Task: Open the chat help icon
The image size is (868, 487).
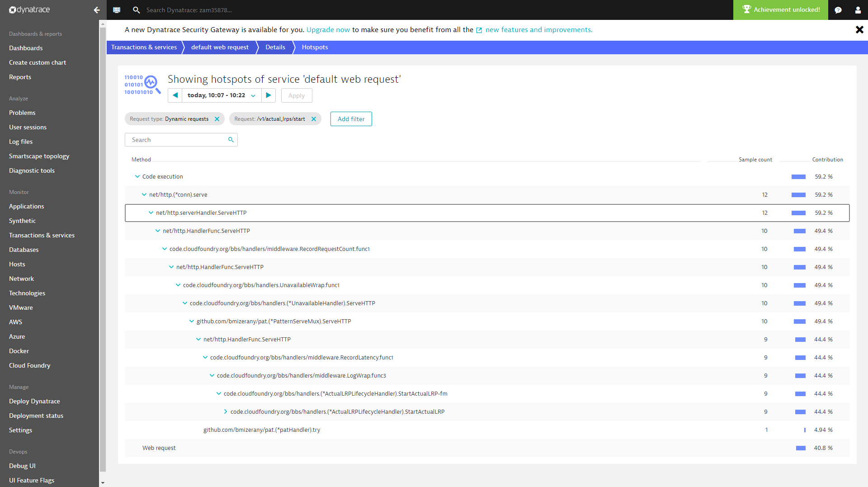Action: pyautogui.click(x=838, y=10)
